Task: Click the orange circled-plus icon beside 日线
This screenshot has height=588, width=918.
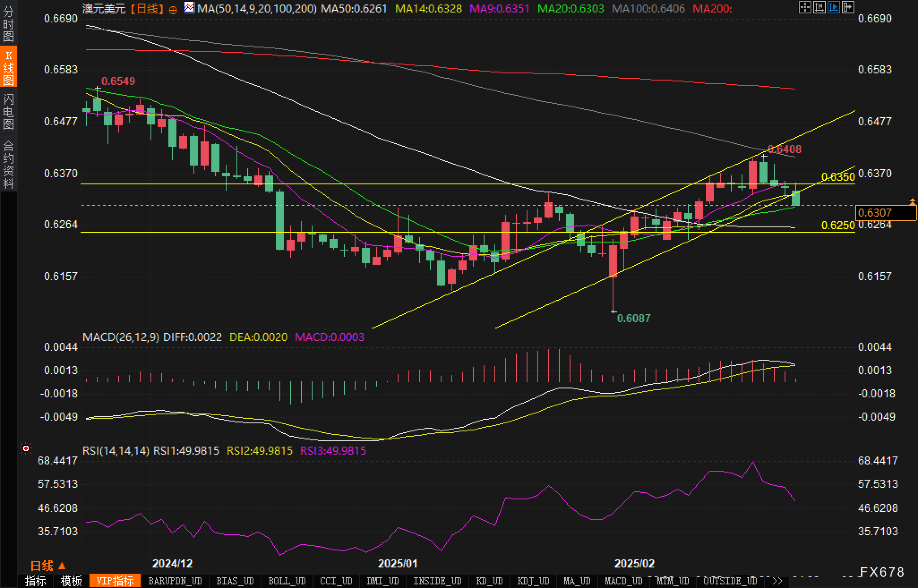Action: (173, 10)
